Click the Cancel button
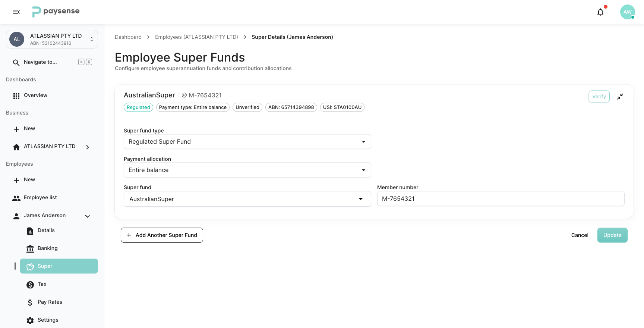 [580, 235]
